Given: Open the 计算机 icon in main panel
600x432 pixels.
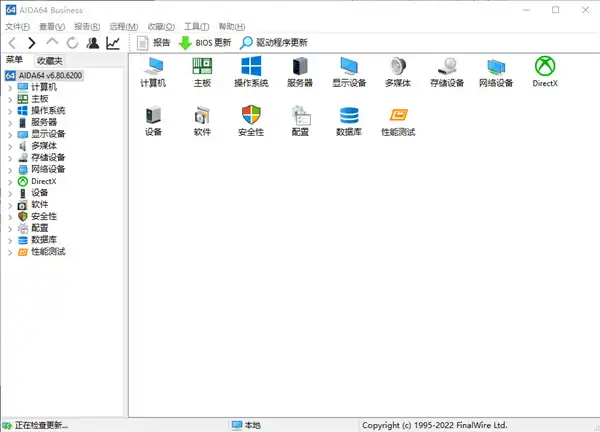Looking at the screenshot, I should coord(153,67).
